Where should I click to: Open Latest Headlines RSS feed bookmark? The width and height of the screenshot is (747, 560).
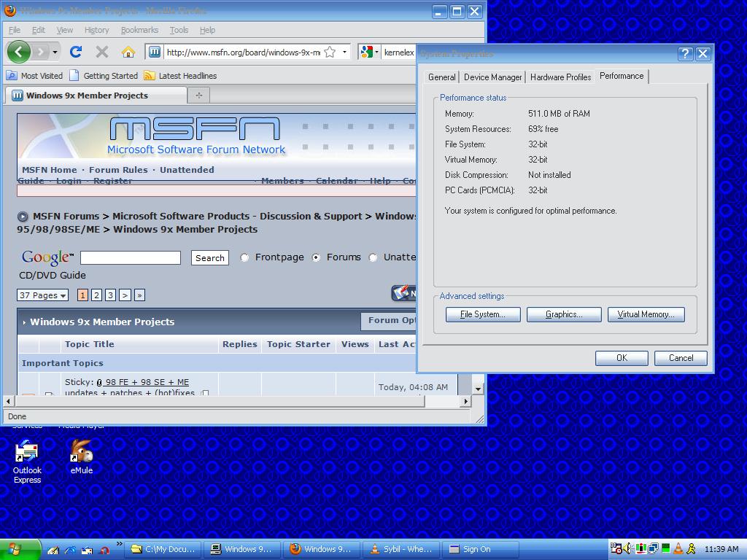click(x=180, y=76)
